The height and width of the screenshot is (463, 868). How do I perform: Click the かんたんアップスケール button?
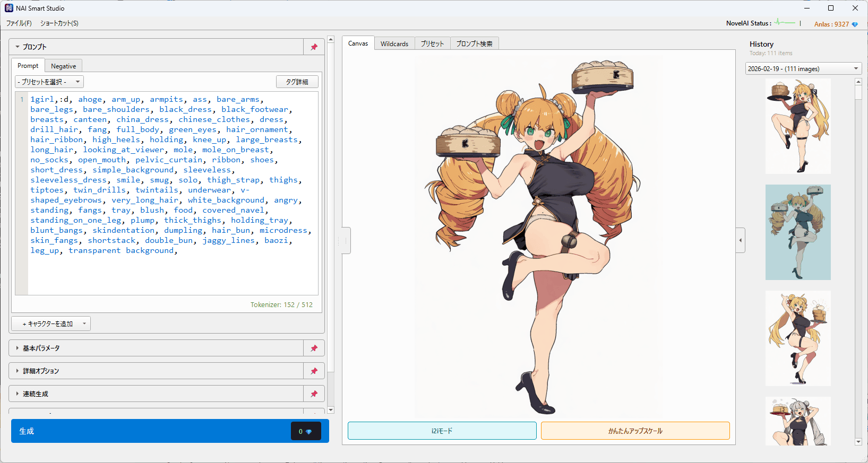tap(635, 431)
